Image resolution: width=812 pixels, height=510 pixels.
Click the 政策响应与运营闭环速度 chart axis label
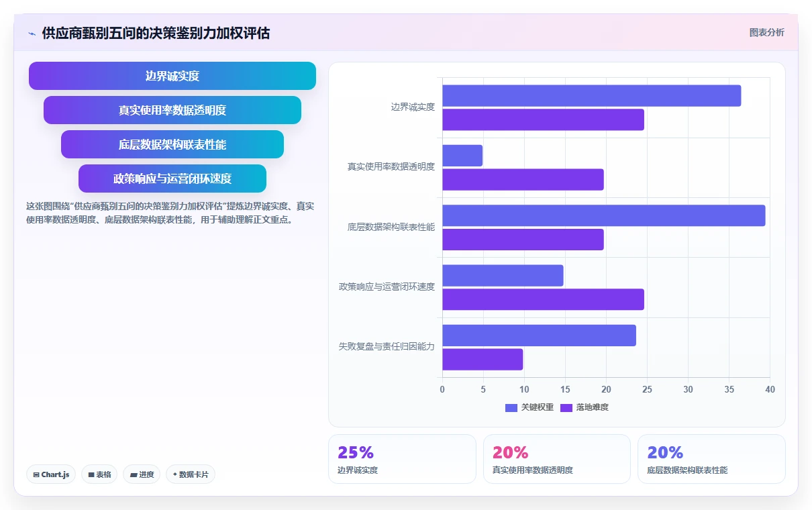(x=387, y=287)
